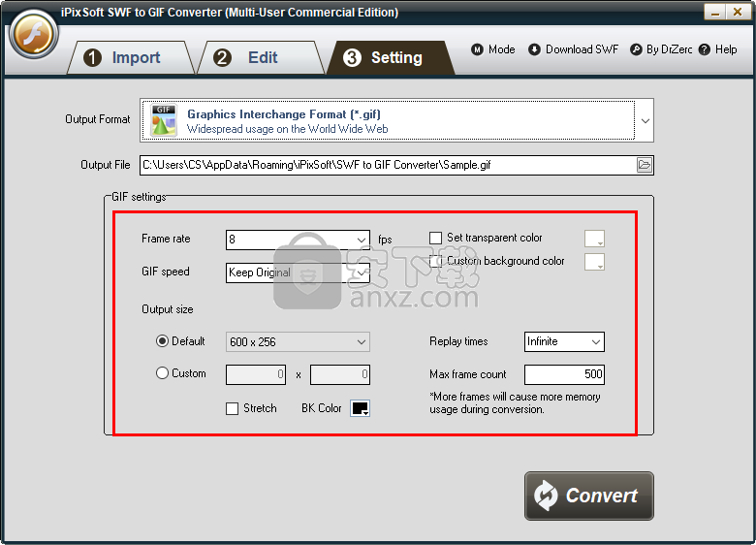This screenshot has height=545, width=756.
Task: Select the Custom output size radio
Action: [x=162, y=373]
